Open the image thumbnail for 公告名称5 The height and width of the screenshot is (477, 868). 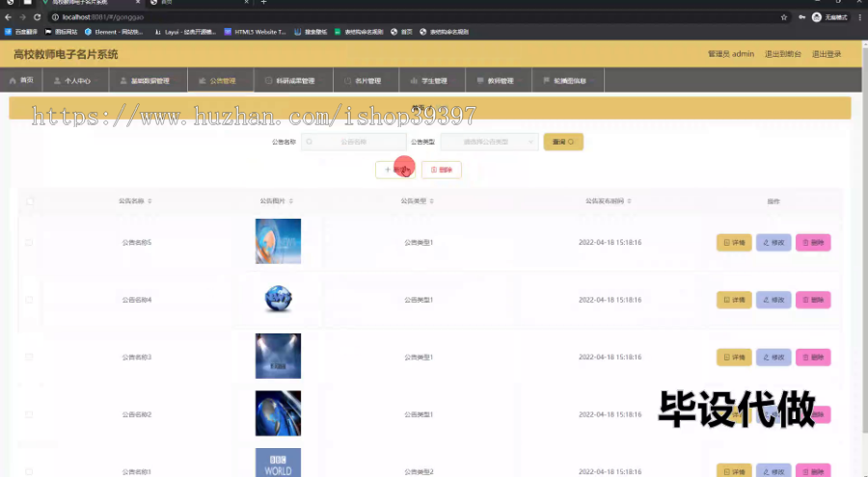point(278,241)
